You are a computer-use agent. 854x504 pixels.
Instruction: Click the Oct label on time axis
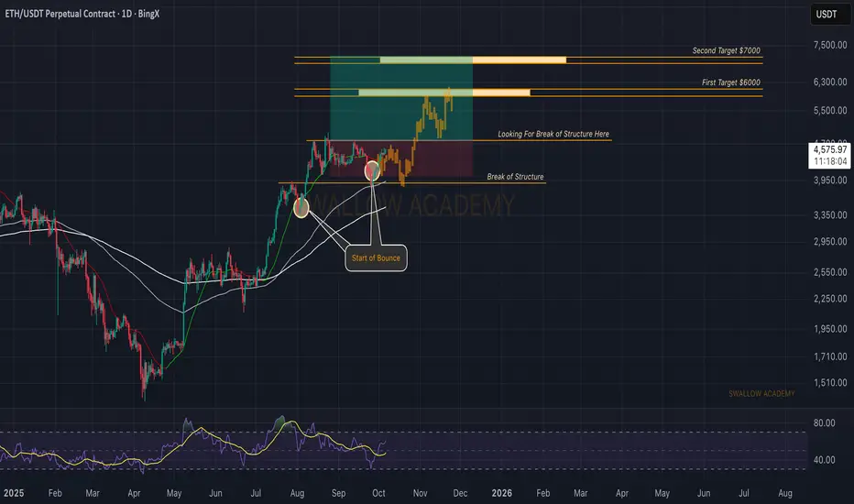(x=378, y=493)
